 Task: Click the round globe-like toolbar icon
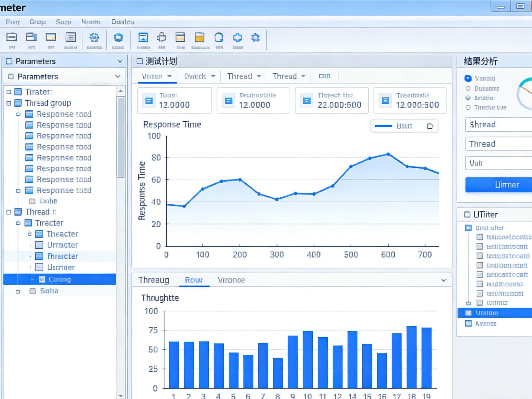118,38
